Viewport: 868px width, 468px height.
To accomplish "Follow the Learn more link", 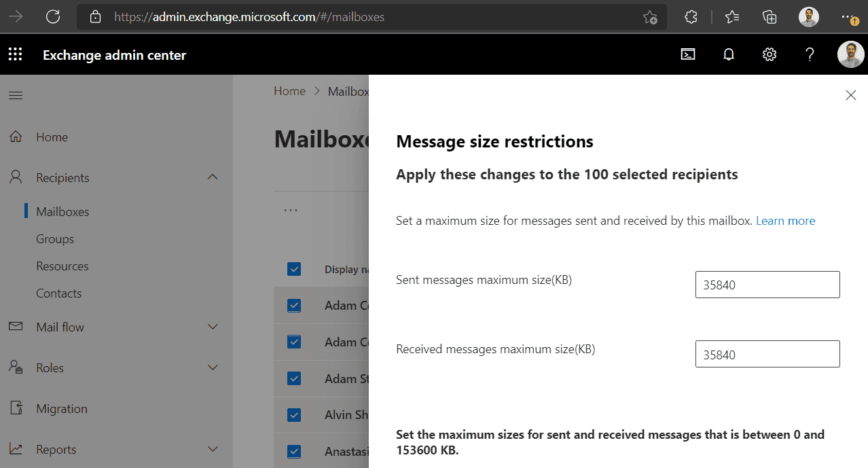I will 785,221.
